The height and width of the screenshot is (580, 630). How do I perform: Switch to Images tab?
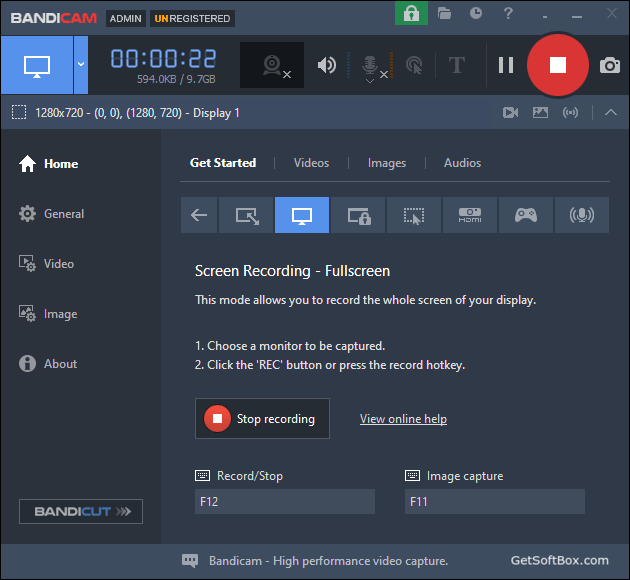point(387,163)
